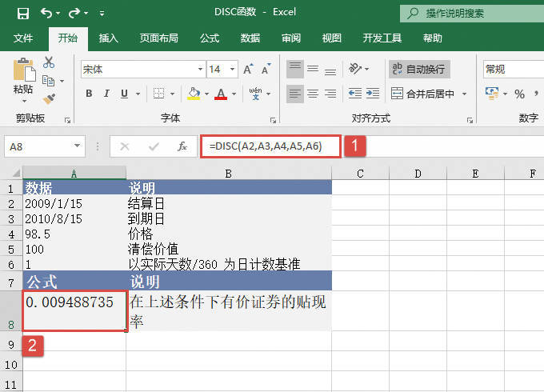Viewport: 544px width, 392px height.
Task: Click the Paste clipboard icon
Action: [x=23, y=74]
